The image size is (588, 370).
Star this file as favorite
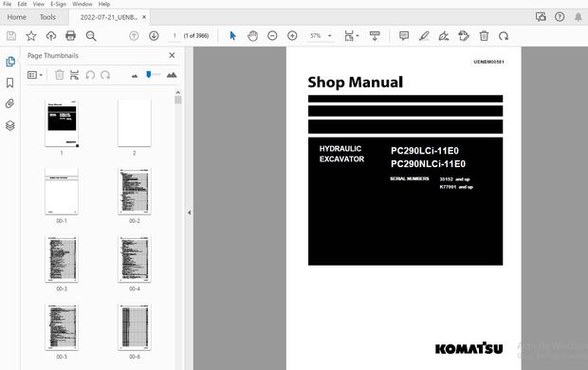click(x=31, y=36)
